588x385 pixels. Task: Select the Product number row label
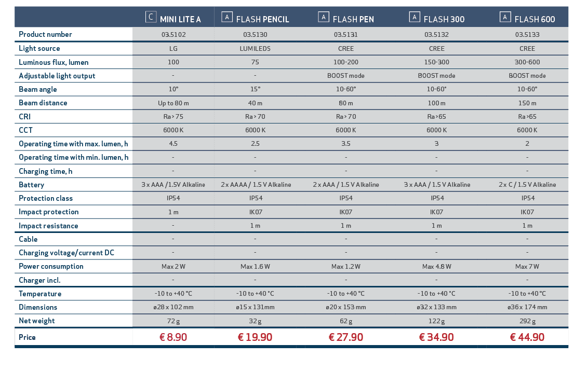(45, 35)
